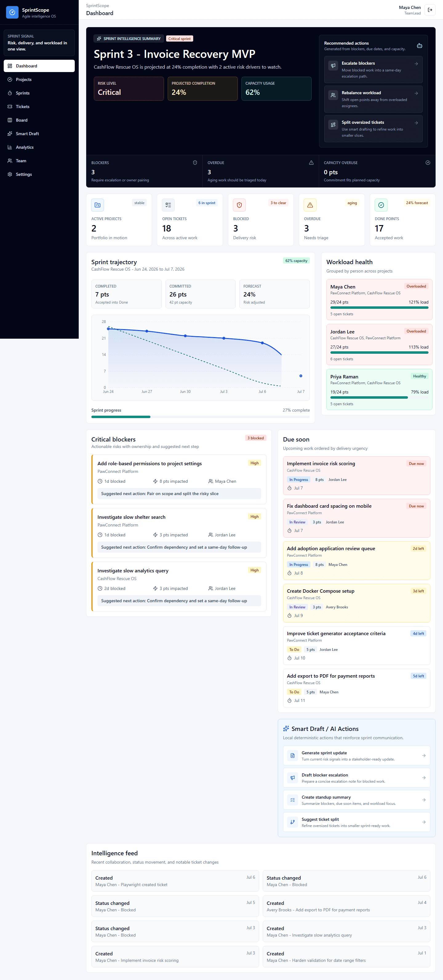This screenshot has height=980, width=443.
Task: Open Dashboard in the sidebar
Action: (x=39, y=66)
